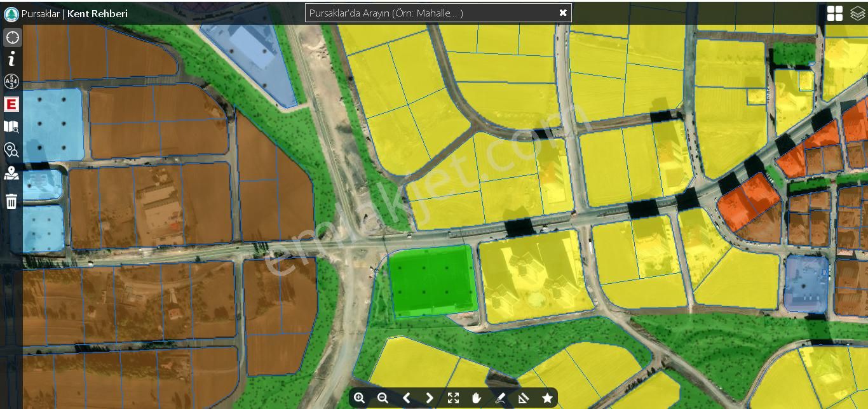Click the place marker on map icon

pos(11,173)
